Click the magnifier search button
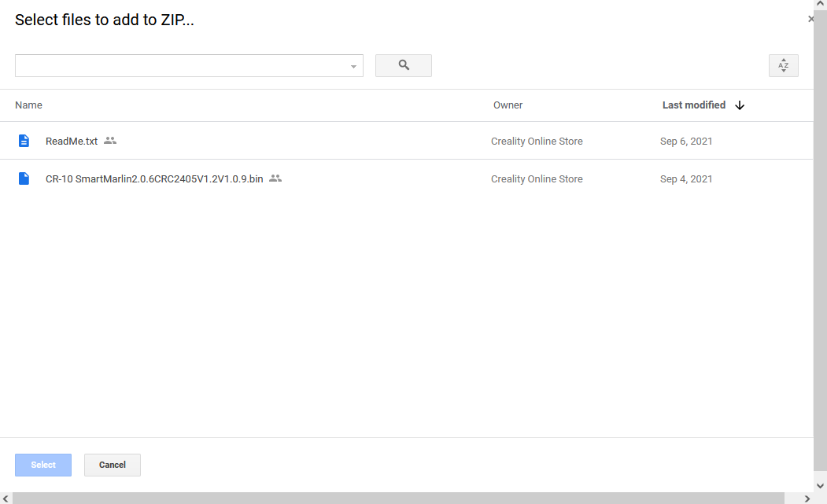The height and width of the screenshot is (504, 827). pos(404,65)
